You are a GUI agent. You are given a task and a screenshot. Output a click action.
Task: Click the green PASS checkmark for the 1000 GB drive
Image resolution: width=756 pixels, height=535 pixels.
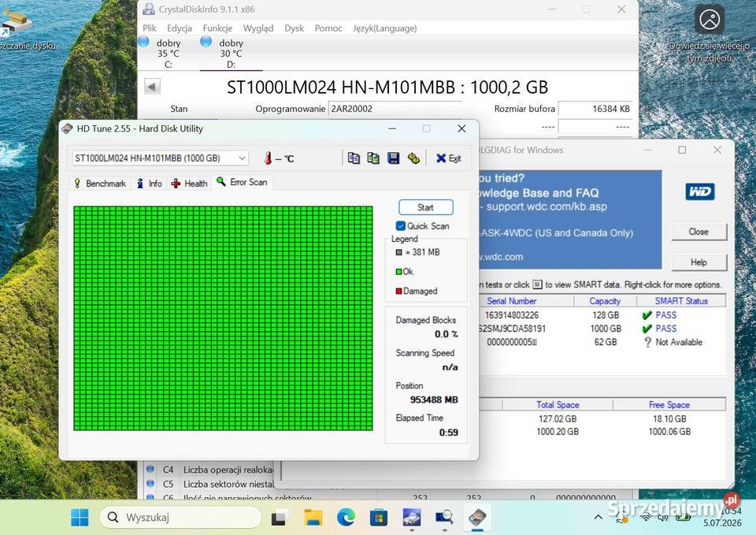(647, 329)
